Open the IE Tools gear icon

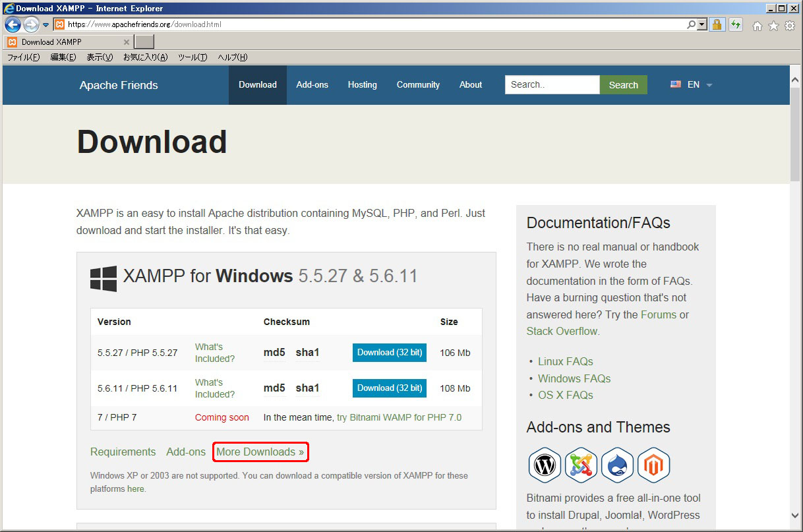tap(789, 26)
